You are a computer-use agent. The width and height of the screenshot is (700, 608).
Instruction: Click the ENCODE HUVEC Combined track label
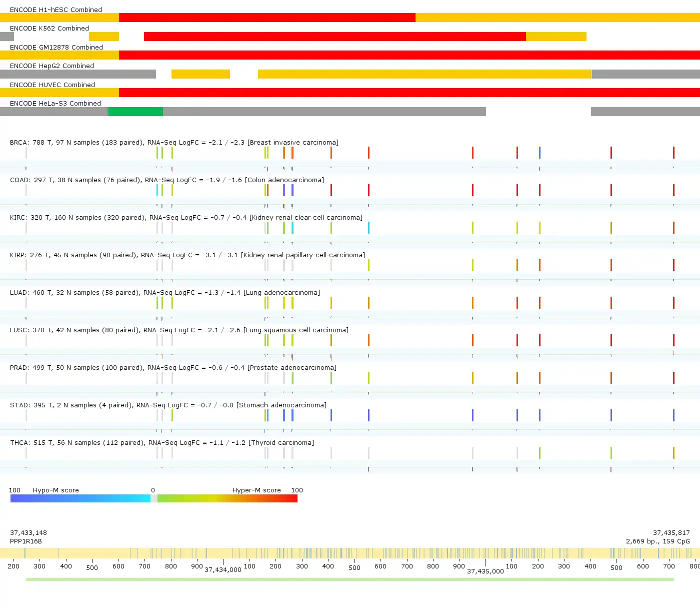point(52,85)
